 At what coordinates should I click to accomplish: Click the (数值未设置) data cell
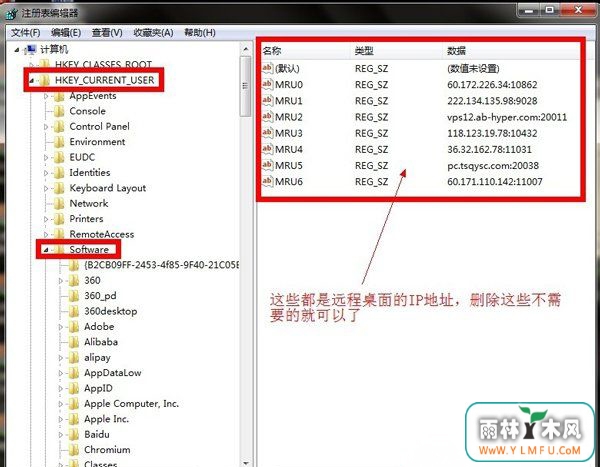[473, 69]
